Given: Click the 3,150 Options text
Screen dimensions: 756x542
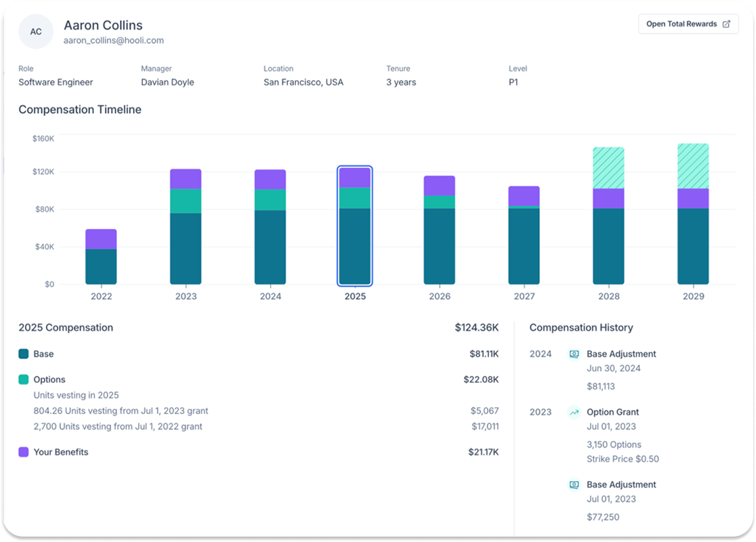Looking at the screenshot, I should click(614, 444).
